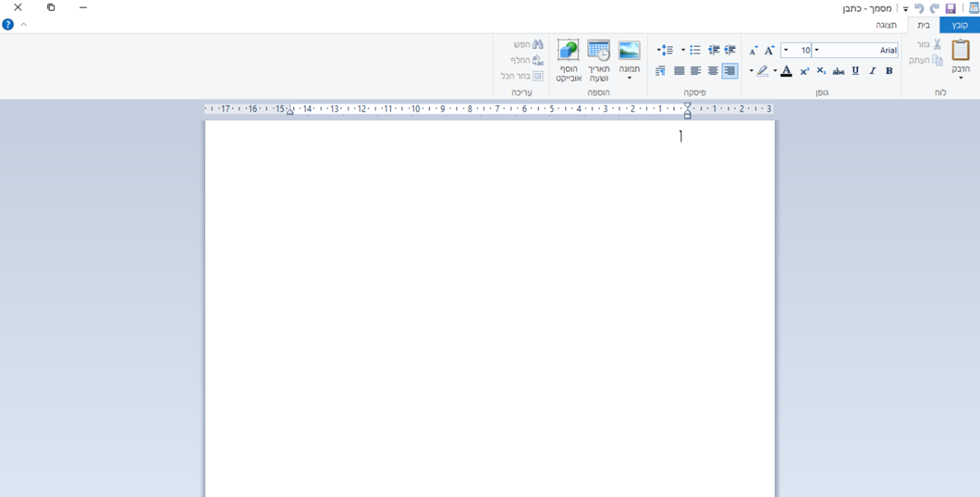The width and height of the screenshot is (980, 497).
Task: Open the line spacing menu
Action: 665,50
